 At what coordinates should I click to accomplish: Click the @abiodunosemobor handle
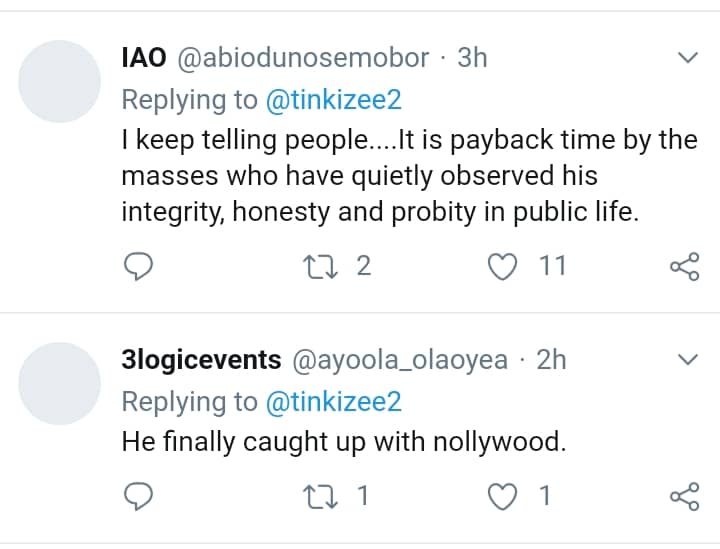[303, 58]
